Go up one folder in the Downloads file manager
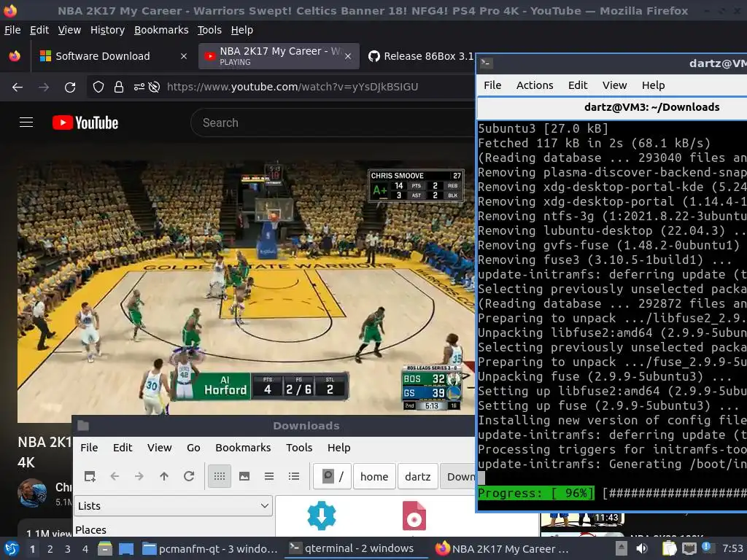The width and height of the screenshot is (747, 560). pyautogui.click(x=164, y=476)
